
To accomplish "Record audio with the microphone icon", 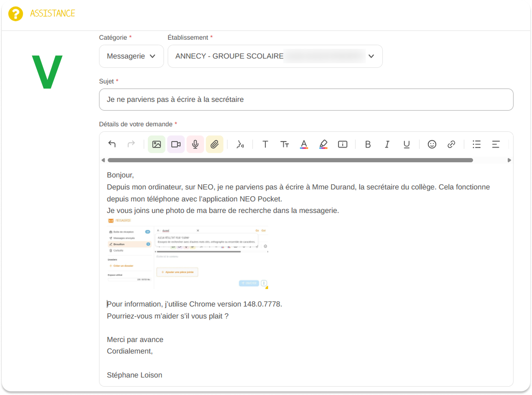I will pyautogui.click(x=195, y=144).
